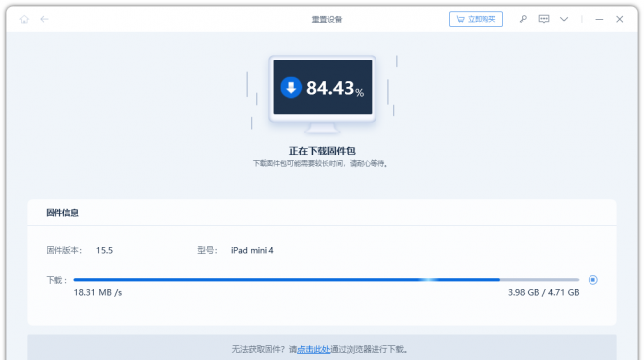The height and width of the screenshot is (360, 644).
Task: Click the 固件信息 section header
Action: coord(62,213)
